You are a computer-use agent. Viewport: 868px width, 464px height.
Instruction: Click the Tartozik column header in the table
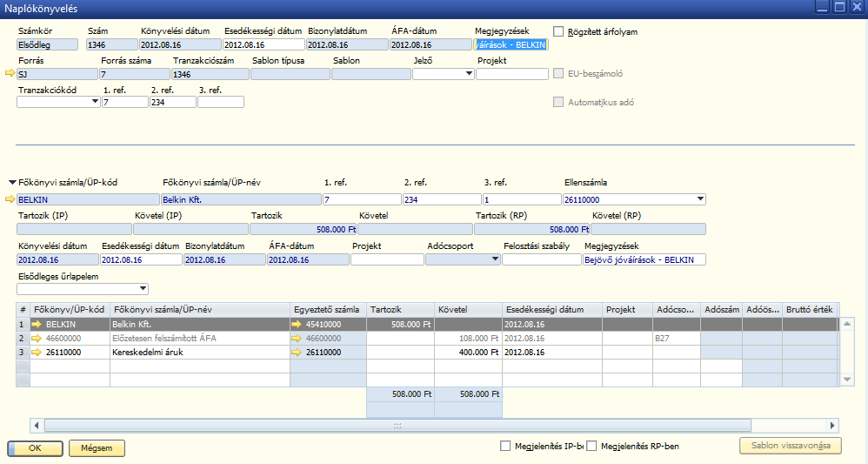(400, 310)
